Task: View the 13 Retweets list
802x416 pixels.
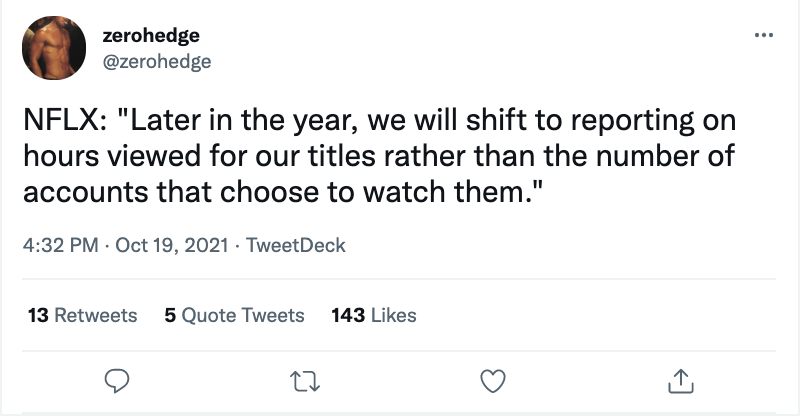Action: (82, 315)
